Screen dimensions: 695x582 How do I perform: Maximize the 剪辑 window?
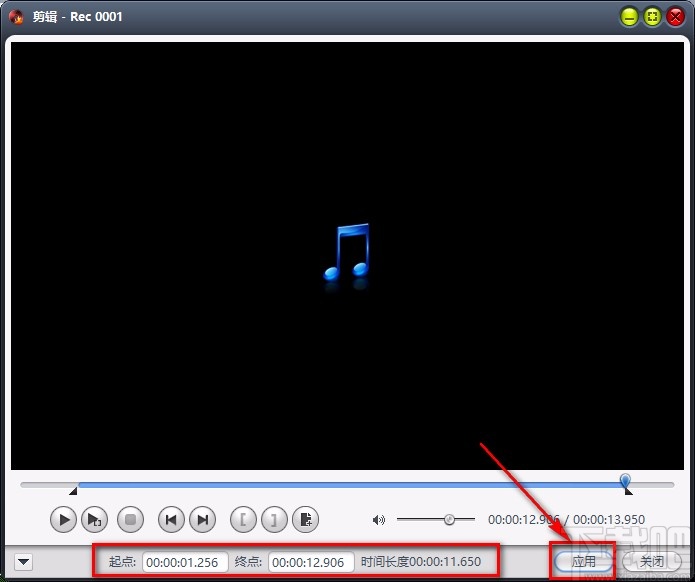click(x=652, y=17)
